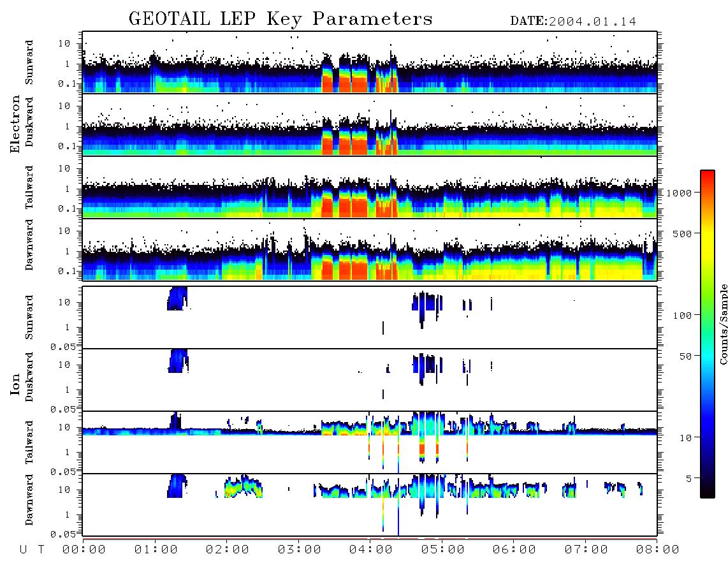Click the red top of the colorbar
The height and width of the screenshot is (561, 728).
point(708,177)
